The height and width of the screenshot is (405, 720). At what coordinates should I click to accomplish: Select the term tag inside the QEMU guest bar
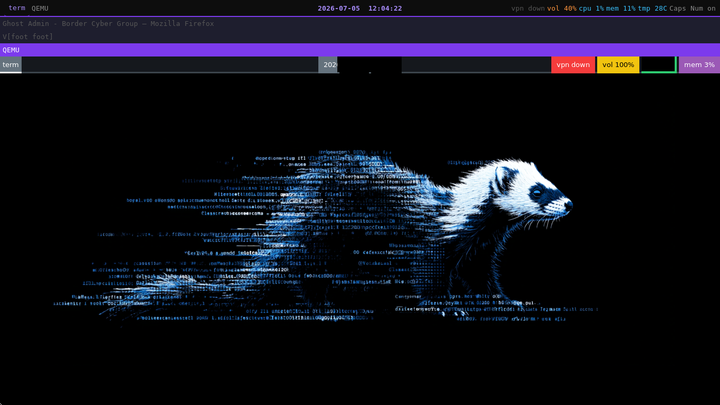[x=11, y=65]
